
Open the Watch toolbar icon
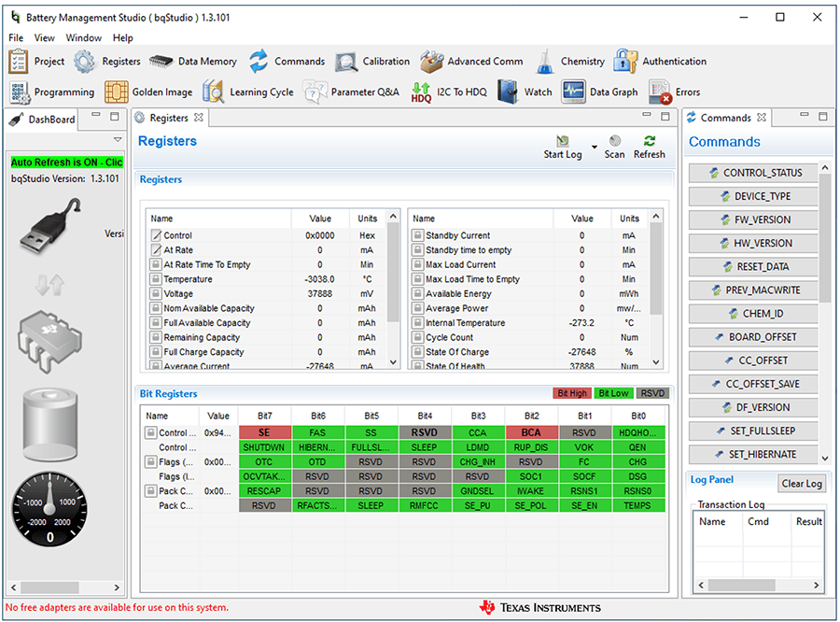coord(508,92)
